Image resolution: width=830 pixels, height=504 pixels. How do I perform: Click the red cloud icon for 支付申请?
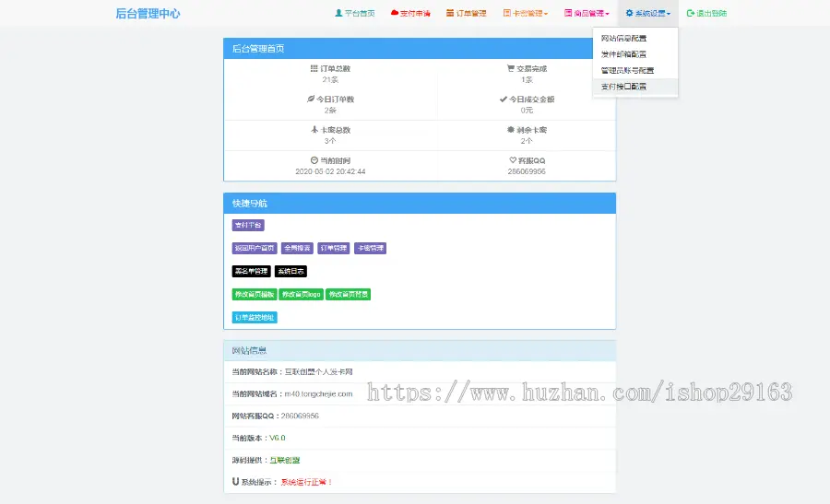tap(395, 13)
